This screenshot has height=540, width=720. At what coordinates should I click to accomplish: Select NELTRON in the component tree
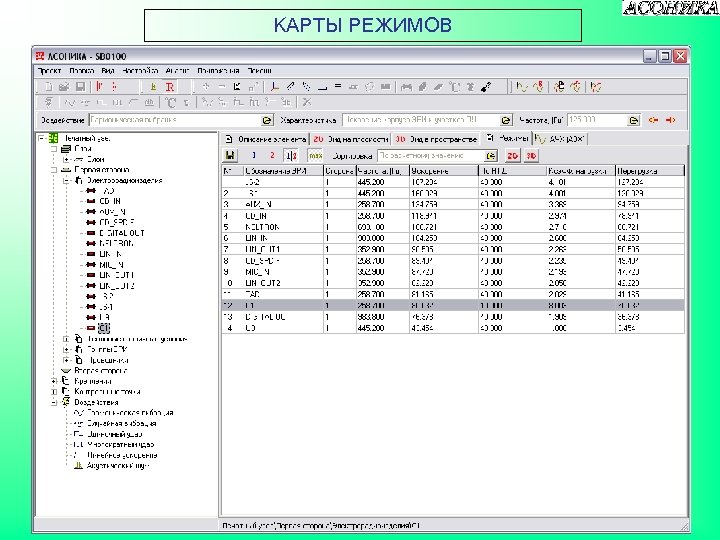coord(116,243)
